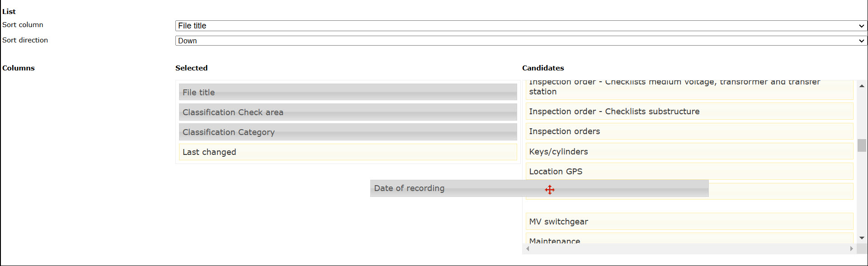
Task: Pick the Inspection orders candidate
Action: click(x=689, y=131)
